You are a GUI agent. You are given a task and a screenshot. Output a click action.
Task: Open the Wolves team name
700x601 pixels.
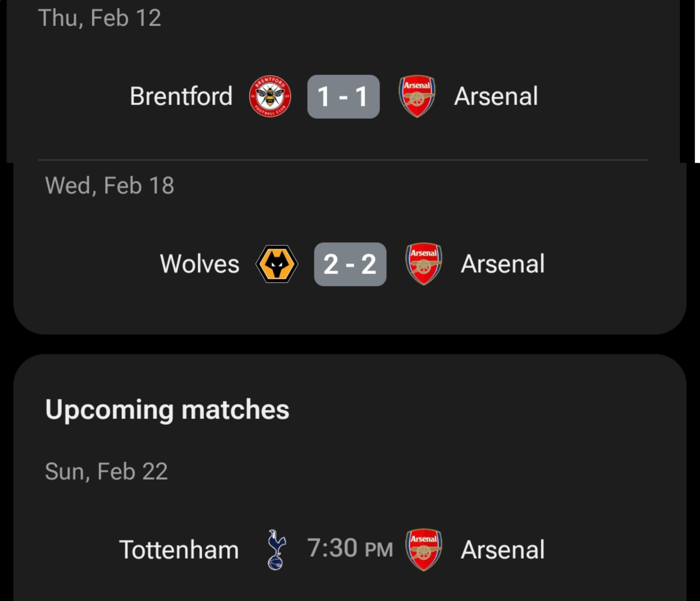pos(200,264)
